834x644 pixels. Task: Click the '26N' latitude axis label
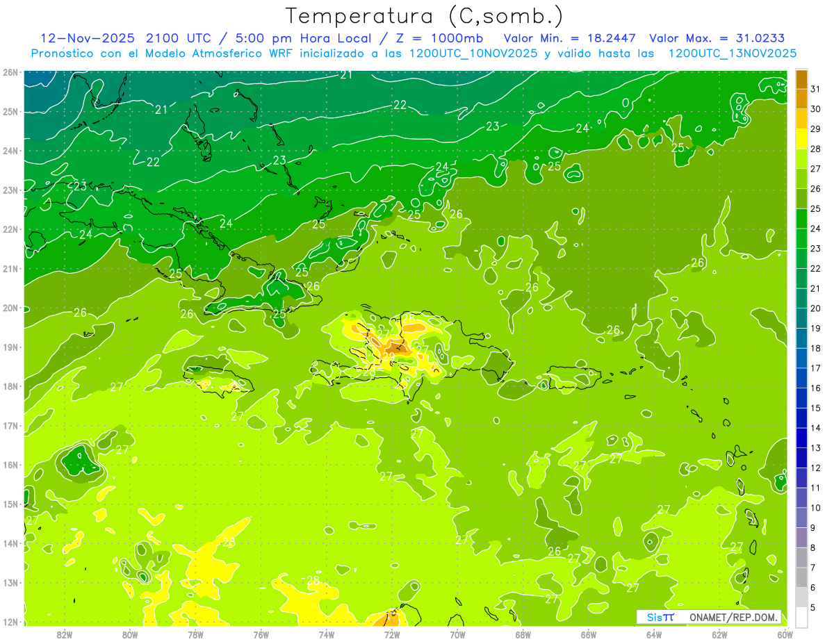tap(10, 72)
